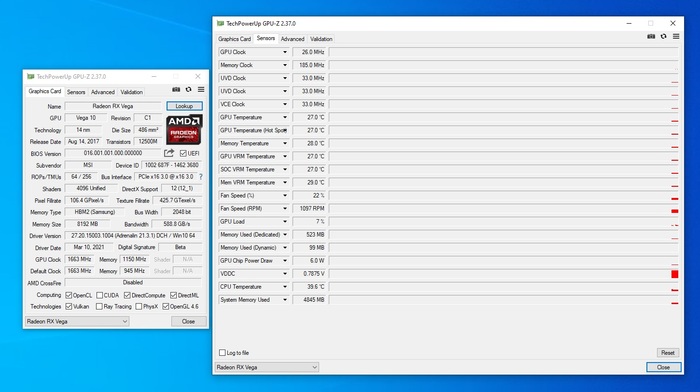Click the screenshot camera icon in Sensors window
The width and height of the screenshot is (700, 392).
pyautogui.click(x=651, y=37)
